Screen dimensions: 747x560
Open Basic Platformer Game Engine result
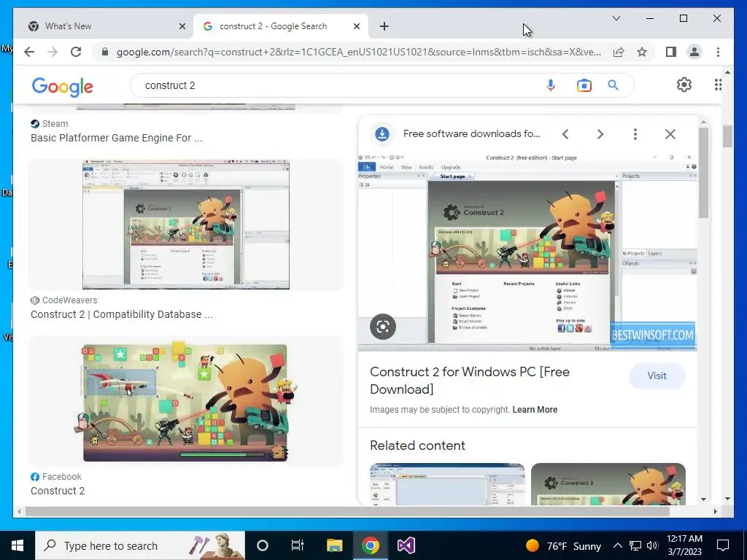point(116,138)
